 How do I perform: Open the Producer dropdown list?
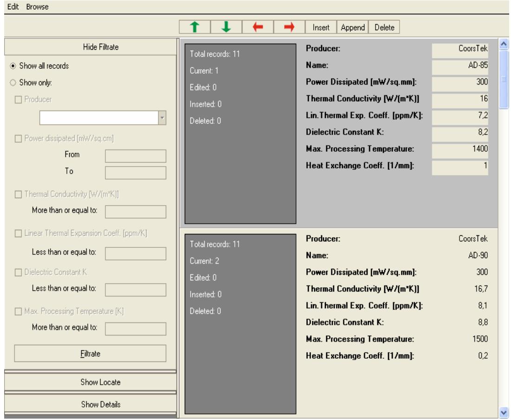tap(162, 118)
